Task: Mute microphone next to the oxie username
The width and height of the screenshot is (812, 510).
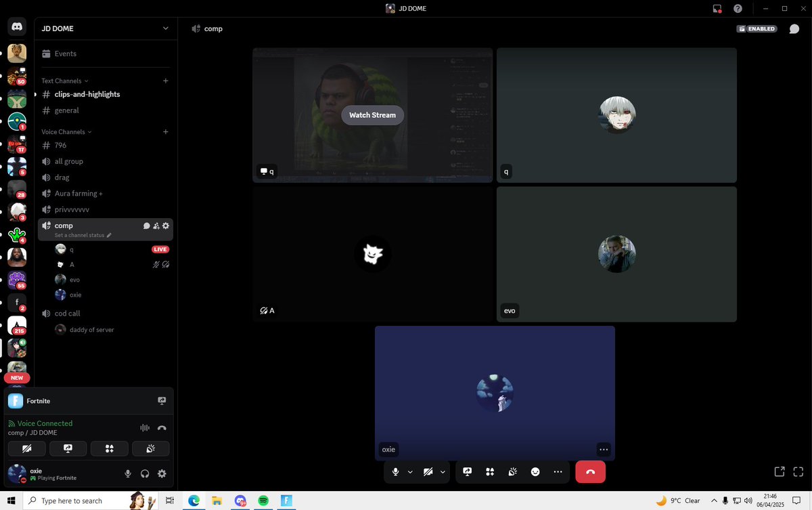Action: tap(128, 473)
